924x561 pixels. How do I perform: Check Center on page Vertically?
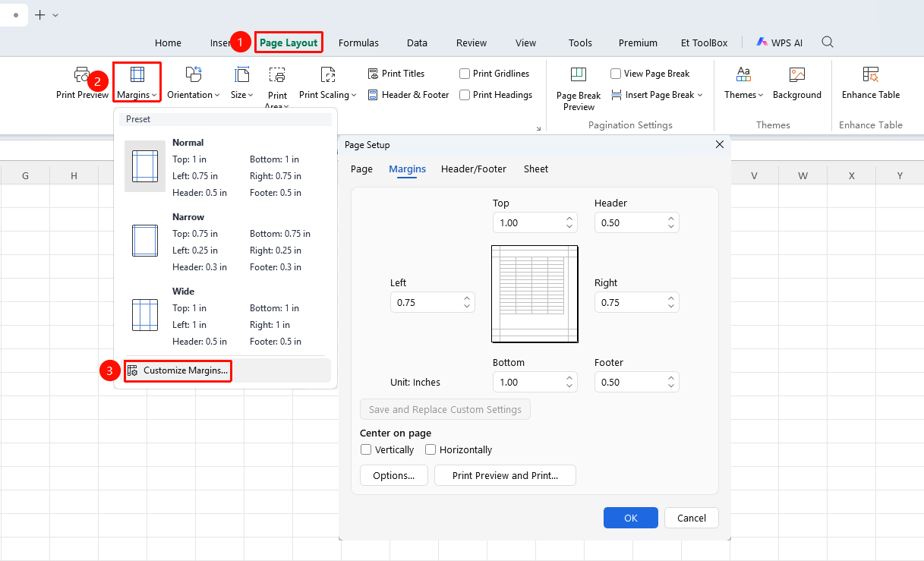[x=366, y=449]
